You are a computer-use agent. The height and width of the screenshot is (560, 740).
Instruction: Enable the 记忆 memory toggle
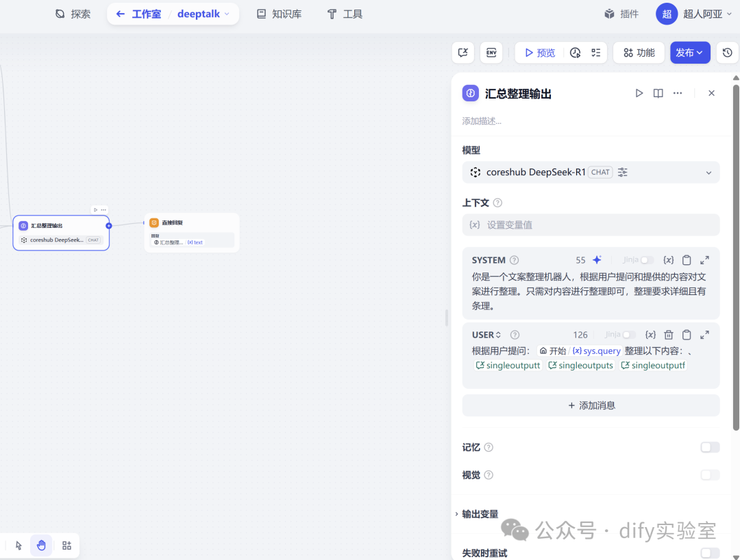(710, 447)
